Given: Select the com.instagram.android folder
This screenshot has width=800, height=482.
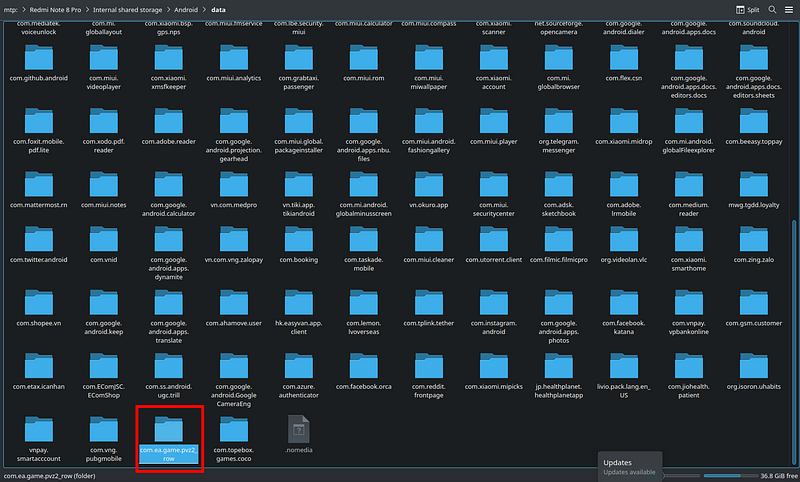Looking at the screenshot, I should coord(494,312).
